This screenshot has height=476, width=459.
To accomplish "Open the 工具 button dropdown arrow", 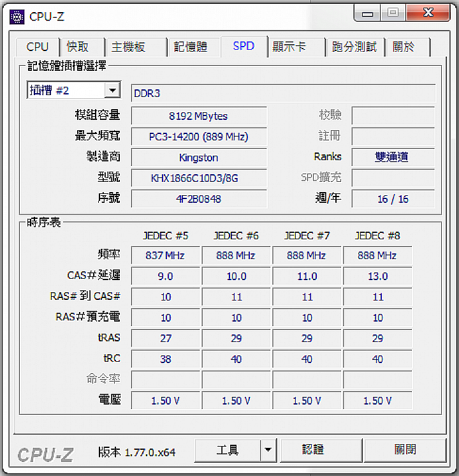I will (268, 450).
